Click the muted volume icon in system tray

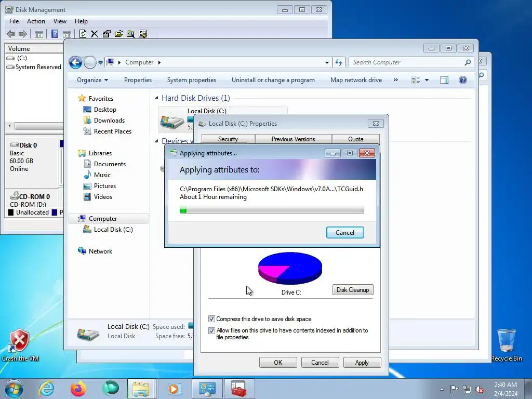point(480,389)
